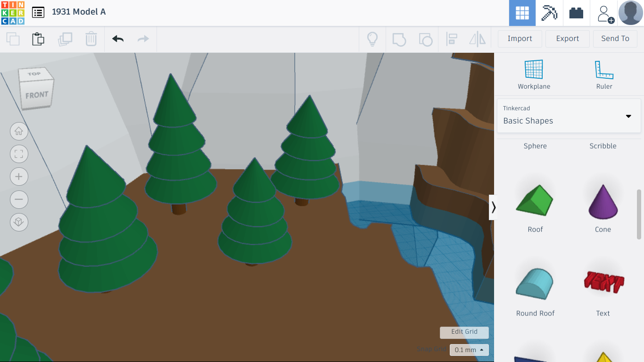Switch to 3D design grid view
The image size is (644, 362).
[x=522, y=13]
